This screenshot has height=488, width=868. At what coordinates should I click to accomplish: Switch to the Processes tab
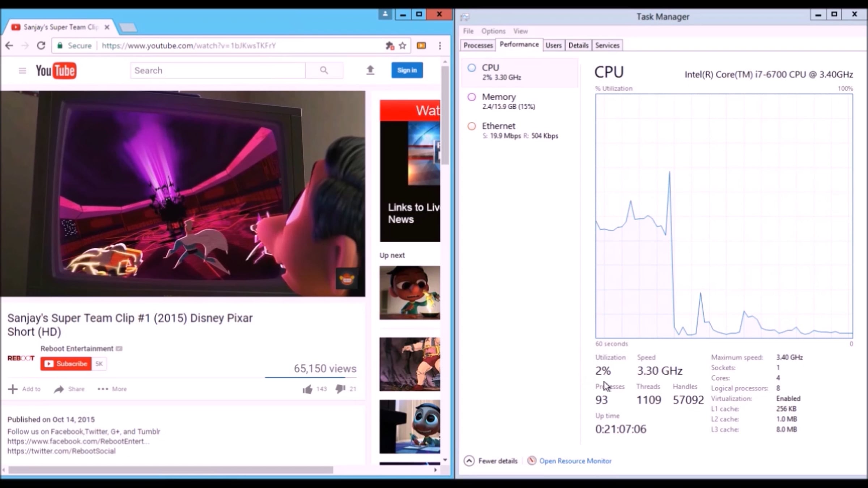[478, 45]
